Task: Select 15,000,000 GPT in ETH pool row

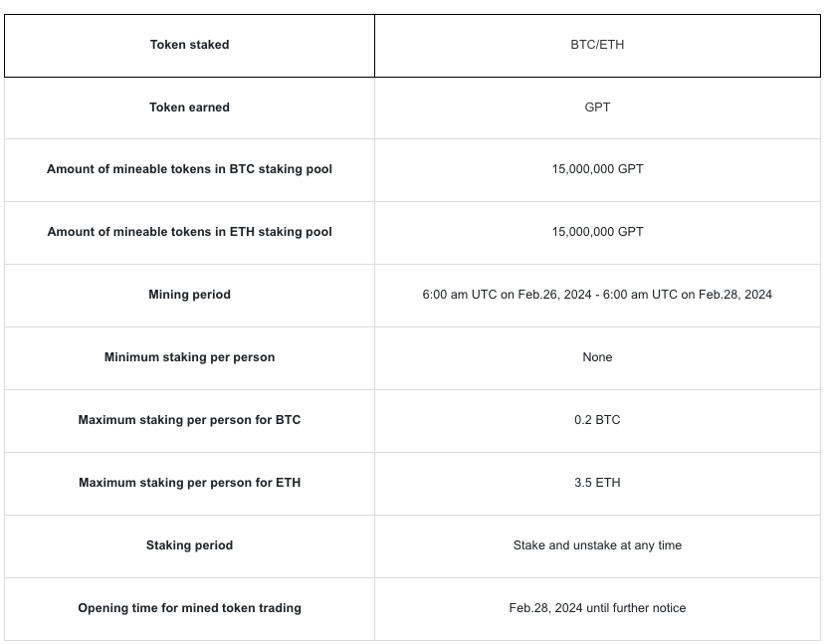Action: point(597,232)
